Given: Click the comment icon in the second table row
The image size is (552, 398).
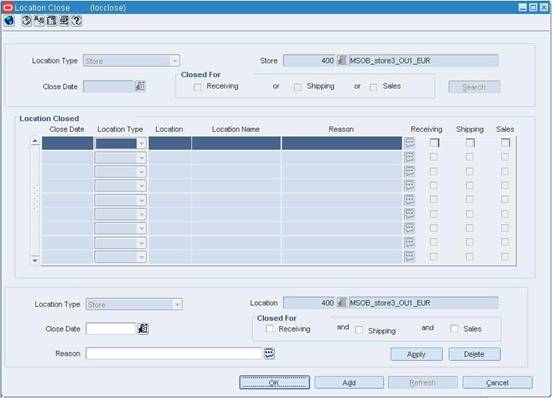Looking at the screenshot, I should 409,157.
